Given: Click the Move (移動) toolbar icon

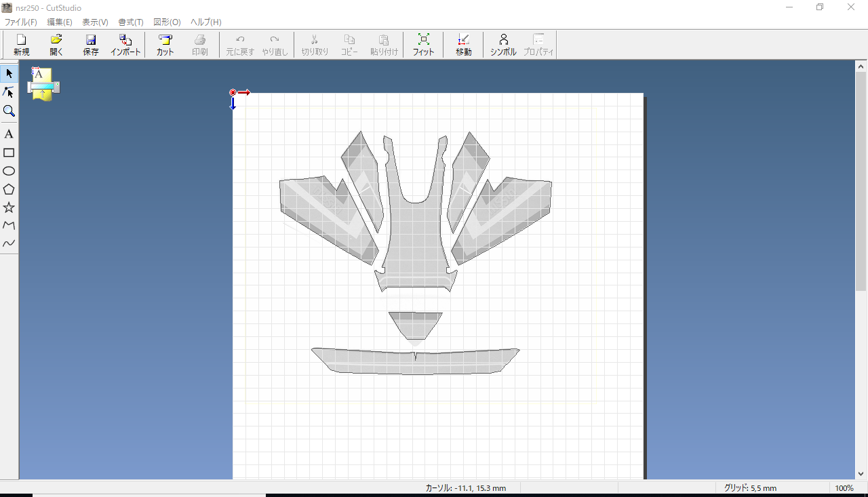Looking at the screenshot, I should point(463,45).
